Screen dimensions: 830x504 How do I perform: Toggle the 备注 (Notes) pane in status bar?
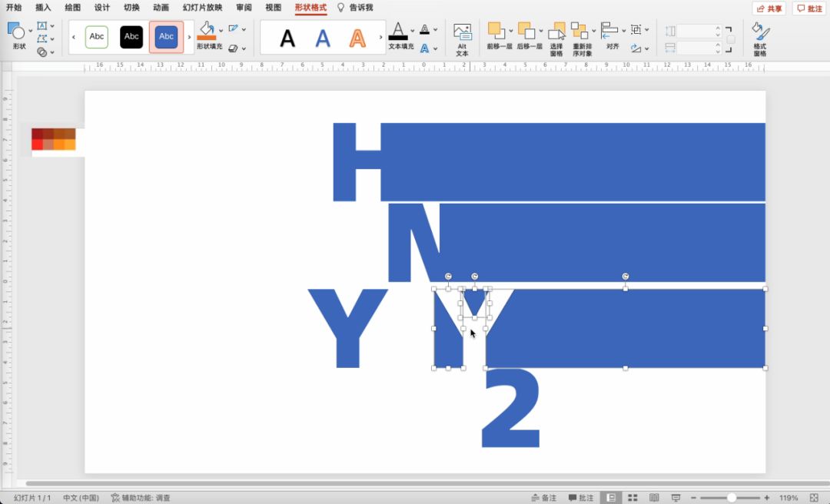tap(543, 498)
